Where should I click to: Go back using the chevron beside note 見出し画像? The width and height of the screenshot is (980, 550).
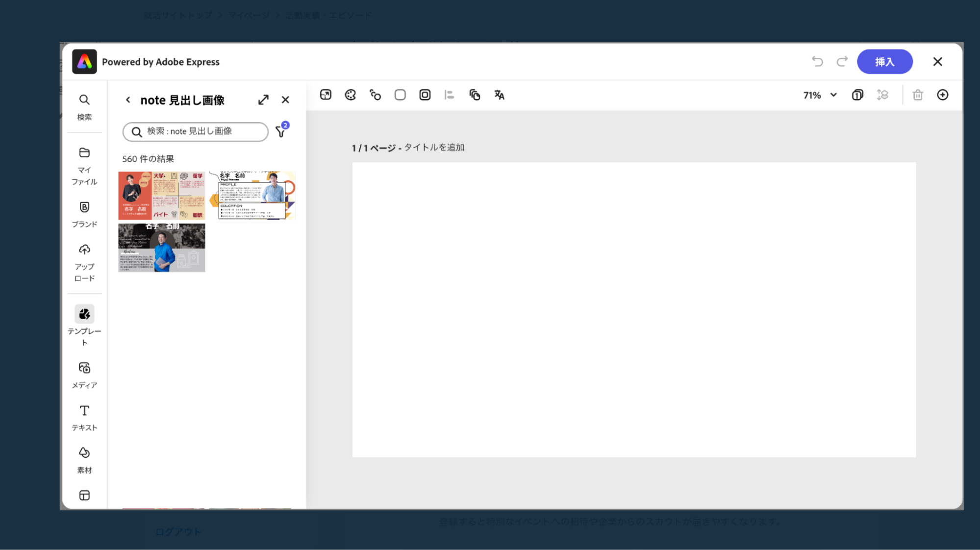click(x=128, y=100)
